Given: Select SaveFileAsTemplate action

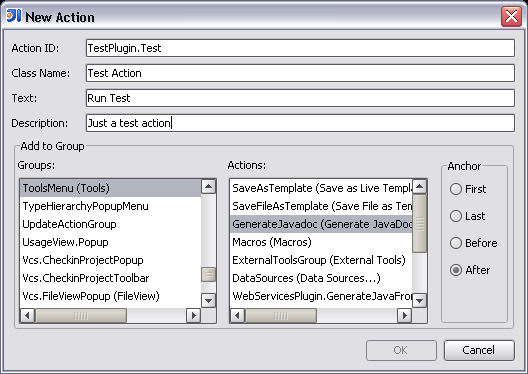Looking at the screenshot, I should pos(321,206).
